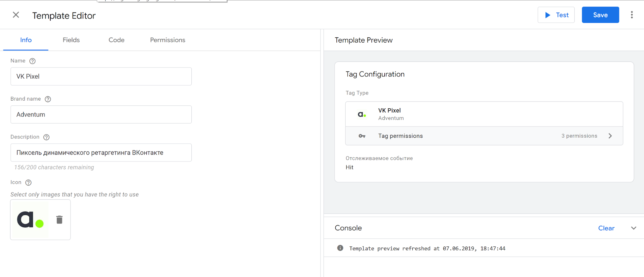
Task: Save the template
Action: pyautogui.click(x=600, y=15)
